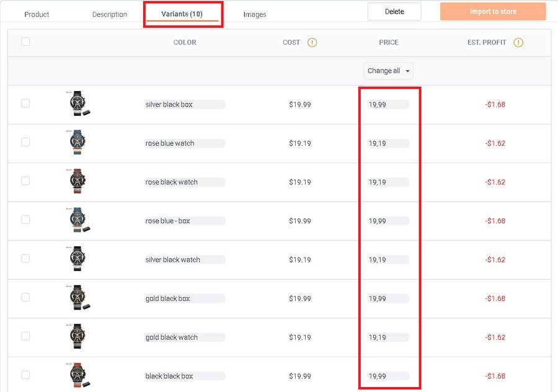Open the black black box watch thumbnail
Image resolution: width=558 pixels, height=392 pixels.
pyautogui.click(x=80, y=376)
